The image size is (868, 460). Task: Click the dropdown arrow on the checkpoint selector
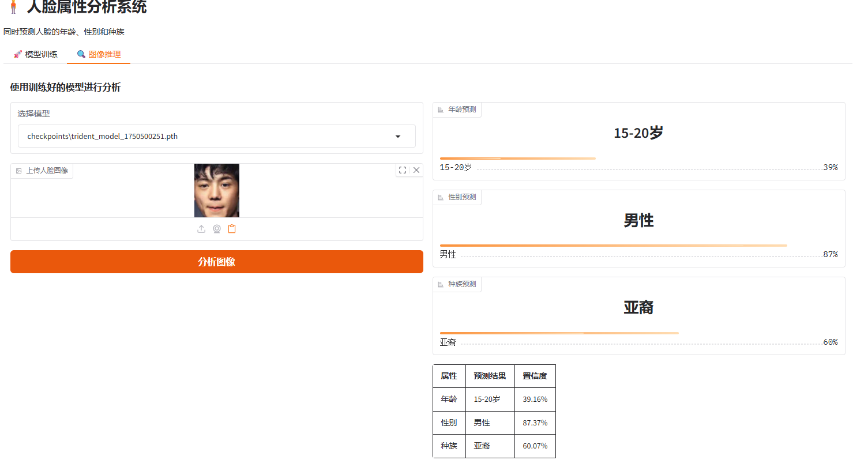397,136
